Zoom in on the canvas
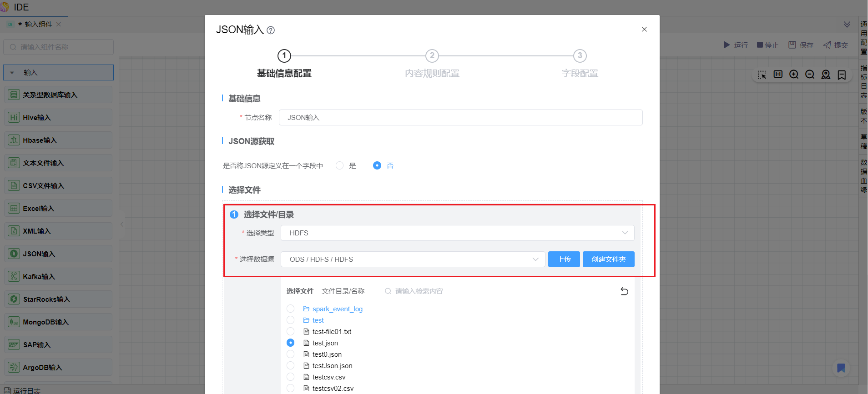 794,75
